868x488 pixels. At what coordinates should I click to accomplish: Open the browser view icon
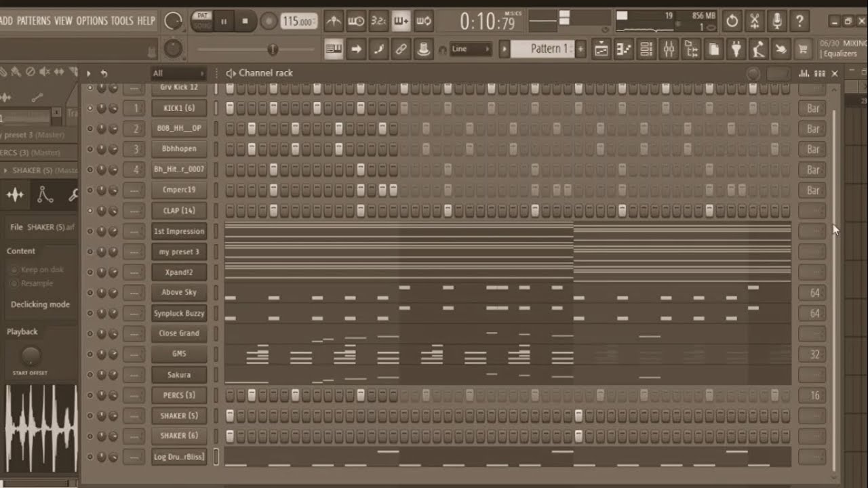pyautogui.click(x=691, y=49)
